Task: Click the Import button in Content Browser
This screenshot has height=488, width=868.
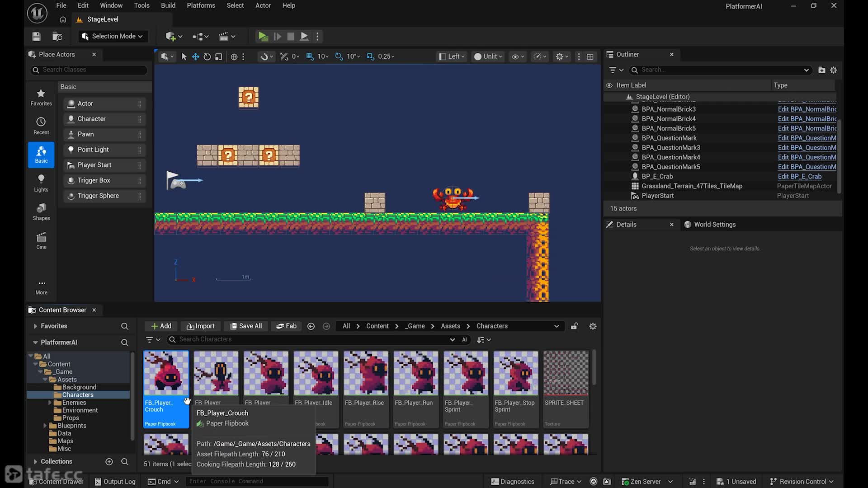Action: pyautogui.click(x=200, y=326)
